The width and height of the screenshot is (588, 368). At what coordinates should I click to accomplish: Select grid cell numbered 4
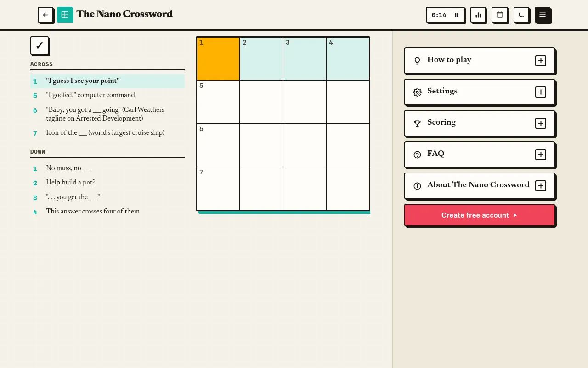(348, 59)
